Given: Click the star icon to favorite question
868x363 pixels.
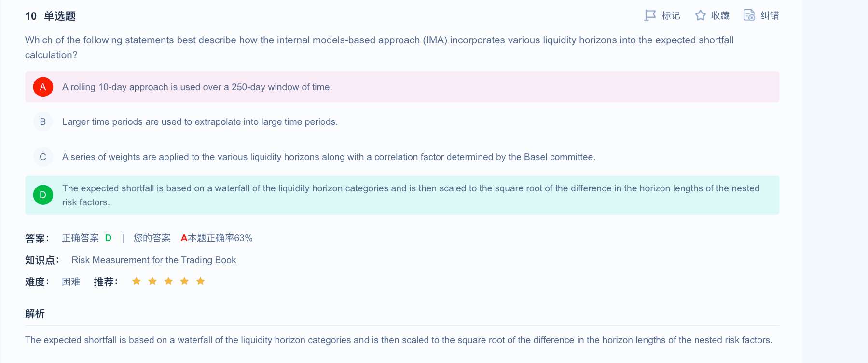Looking at the screenshot, I should pyautogui.click(x=700, y=15).
